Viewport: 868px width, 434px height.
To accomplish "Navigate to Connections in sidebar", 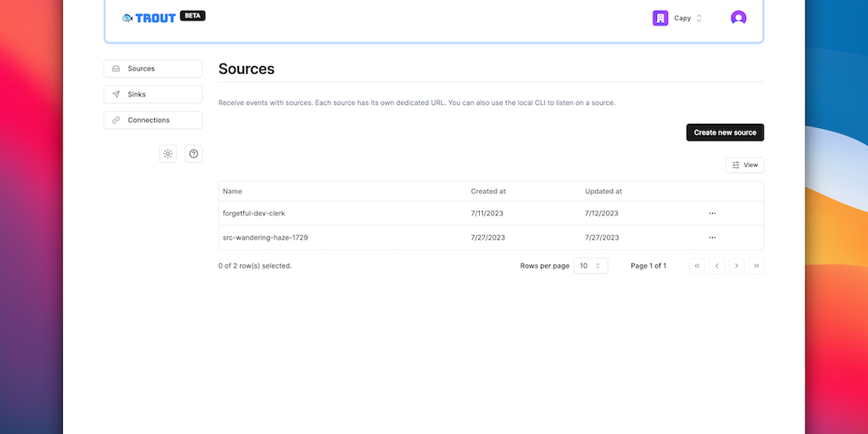I will pos(153,120).
